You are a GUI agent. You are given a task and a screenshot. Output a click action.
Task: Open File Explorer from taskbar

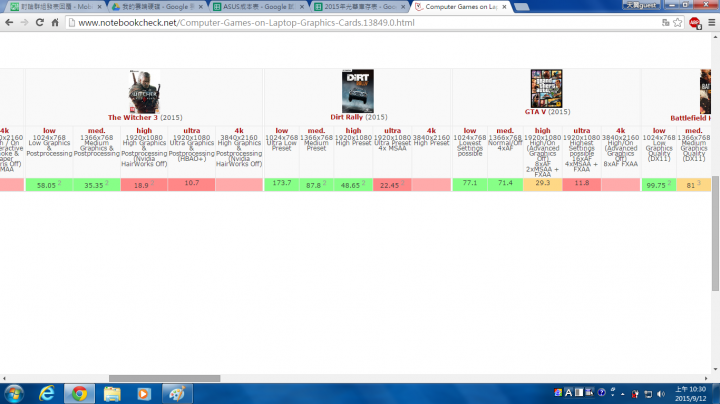[x=112, y=394]
